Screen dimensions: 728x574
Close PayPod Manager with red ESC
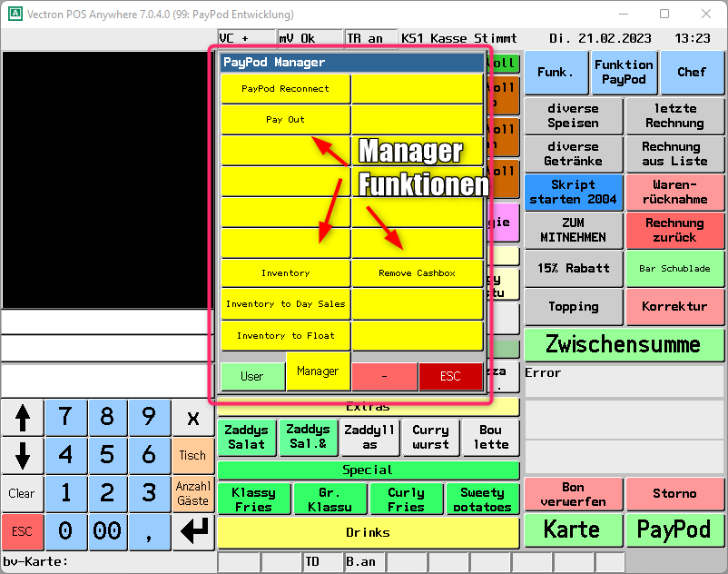click(450, 376)
